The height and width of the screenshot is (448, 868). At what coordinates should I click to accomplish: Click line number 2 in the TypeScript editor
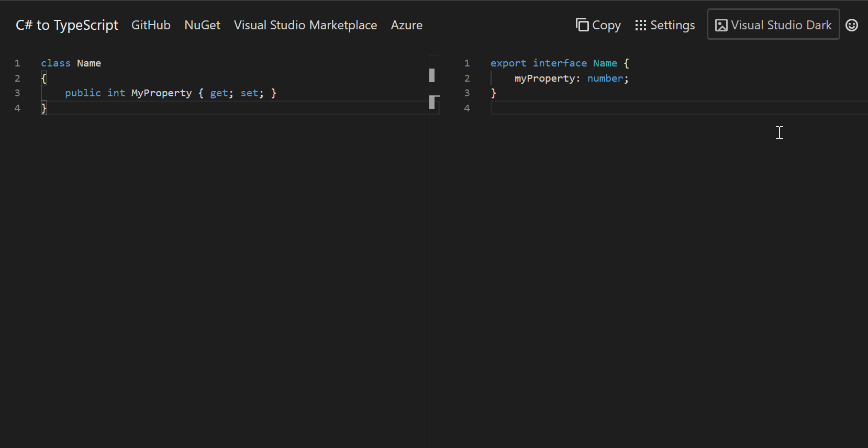[x=467, y=79]
